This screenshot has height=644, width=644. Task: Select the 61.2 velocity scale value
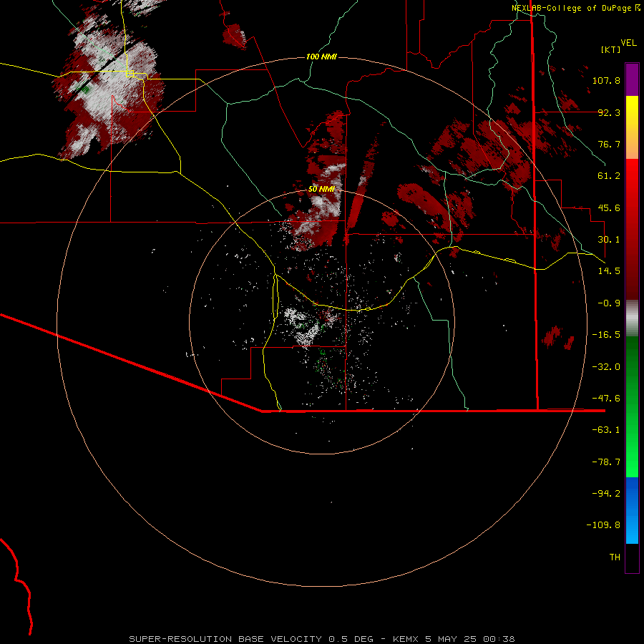coord(609,176)
